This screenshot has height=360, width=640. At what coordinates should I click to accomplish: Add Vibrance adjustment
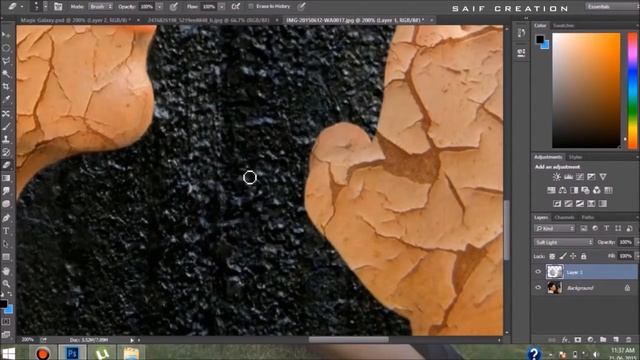point(603,177)
